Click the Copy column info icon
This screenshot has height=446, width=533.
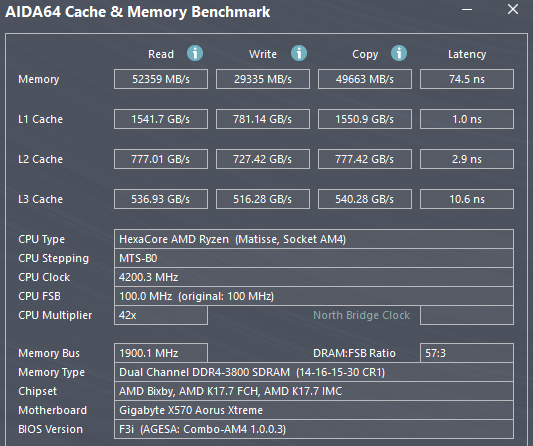coord(399,53)
